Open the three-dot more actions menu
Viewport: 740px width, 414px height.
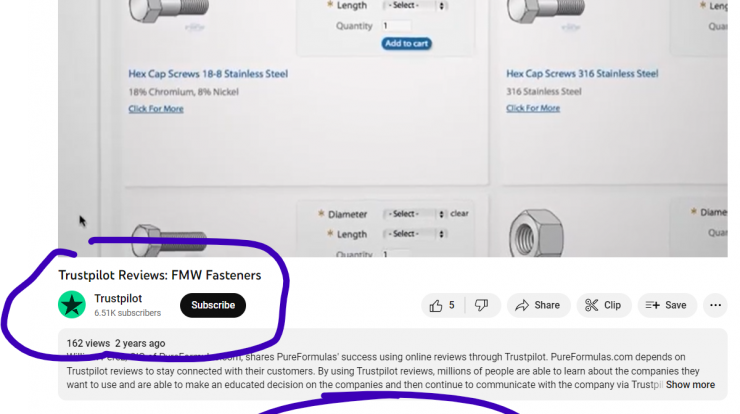715,305
